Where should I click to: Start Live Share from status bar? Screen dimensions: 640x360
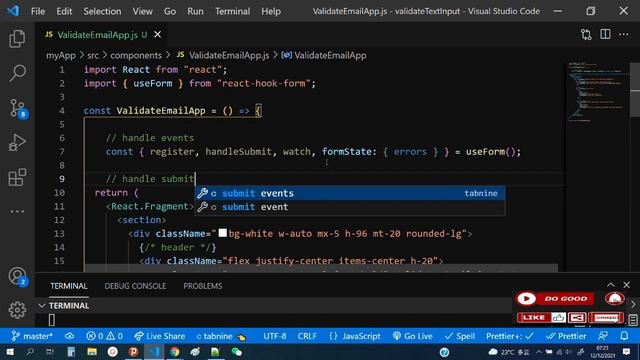click(x=160, y=336)
